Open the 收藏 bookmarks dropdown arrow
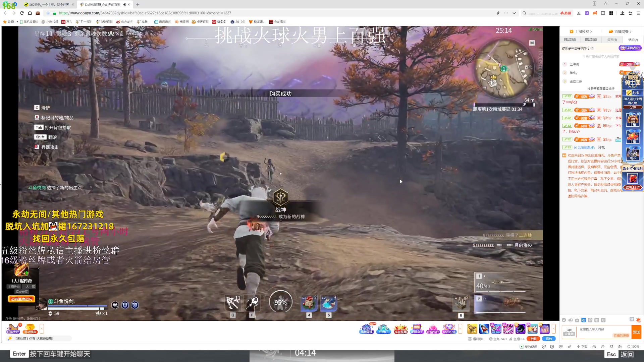644x362 pixels. (17, 22)
